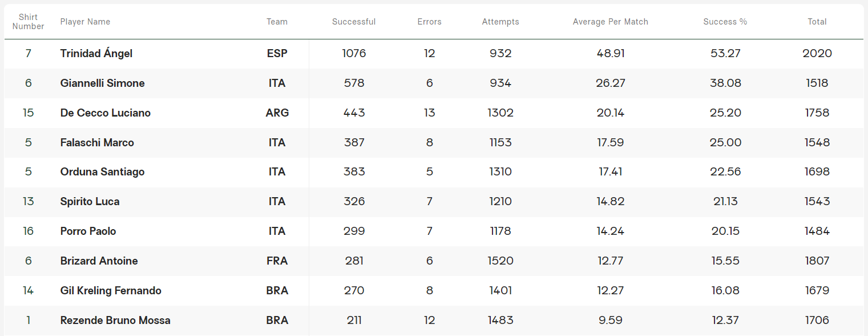Sort by the Total column header
Screen dimensions: 868x336
coord(817,22)
